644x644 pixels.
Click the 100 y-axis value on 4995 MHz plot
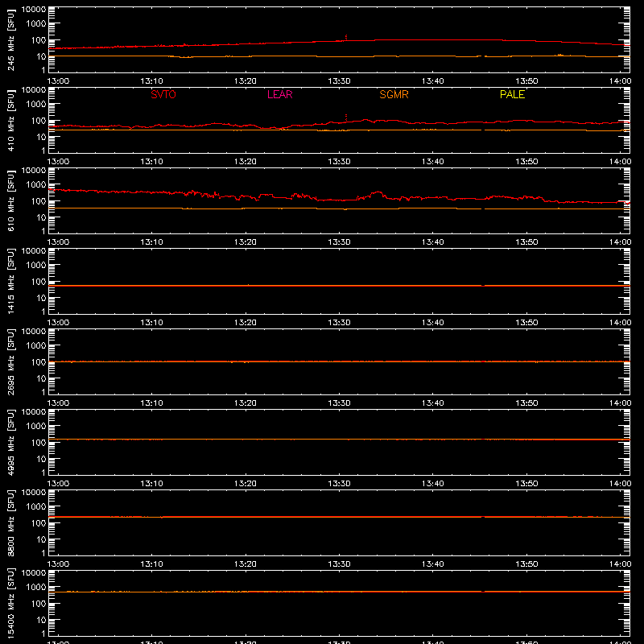[x=39, y=443]
